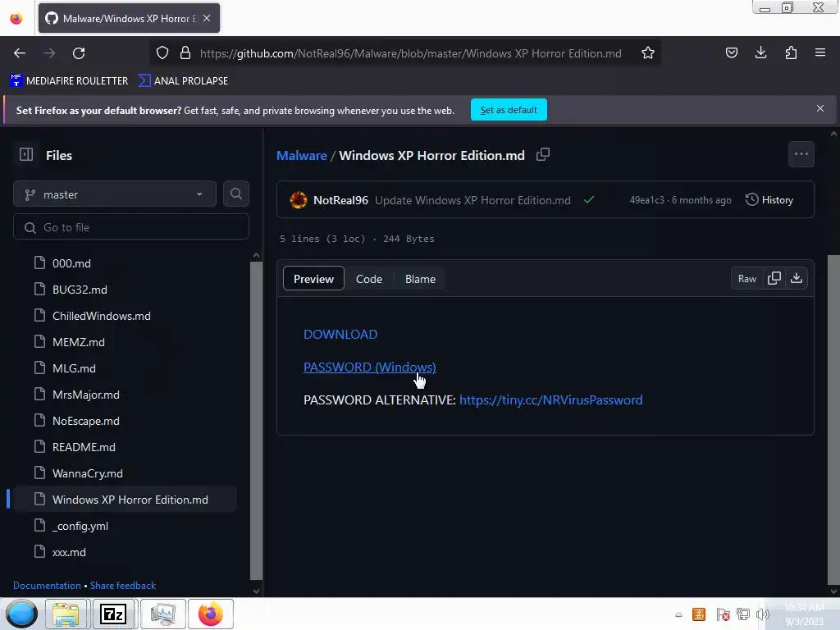Open the system monitor taskbar icon

point(163,614)
